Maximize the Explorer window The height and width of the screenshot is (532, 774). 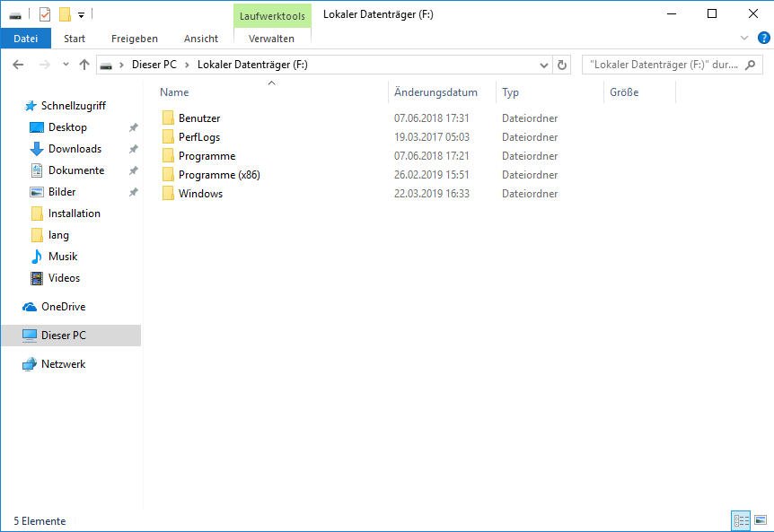(x=712, y=13)
